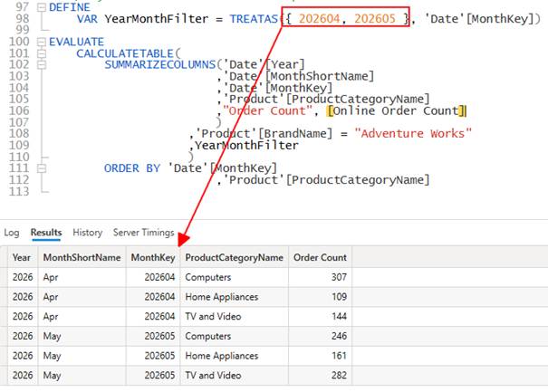
Task: Click the Order Count column header
Action: coord(320,257)
